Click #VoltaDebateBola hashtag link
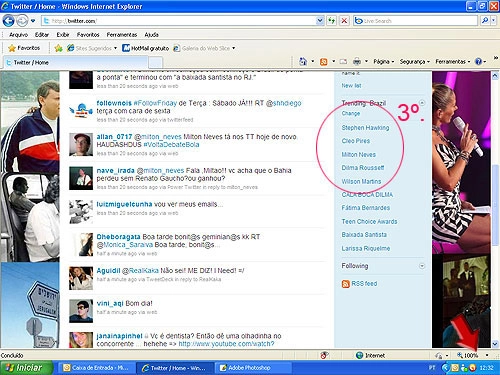This screenshot has height=375, width=500. pyautogui.click(x=171, y=145)
